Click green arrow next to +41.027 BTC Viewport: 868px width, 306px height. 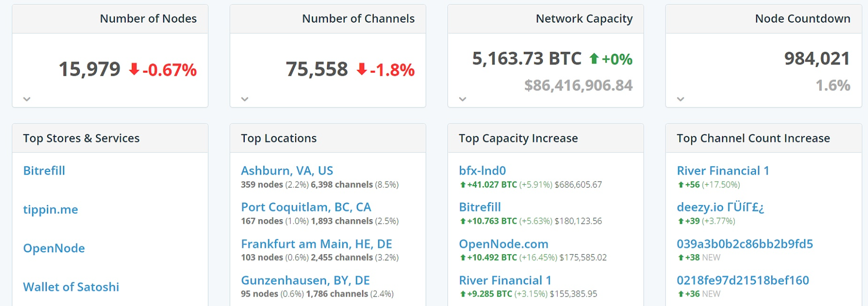(x=463, y=185)
